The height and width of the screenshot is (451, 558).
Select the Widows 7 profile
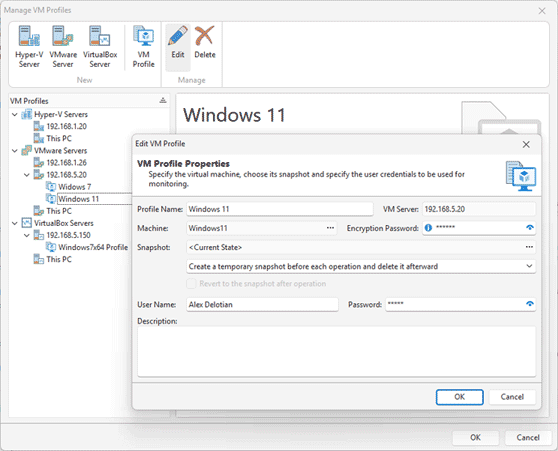[74, 187]
